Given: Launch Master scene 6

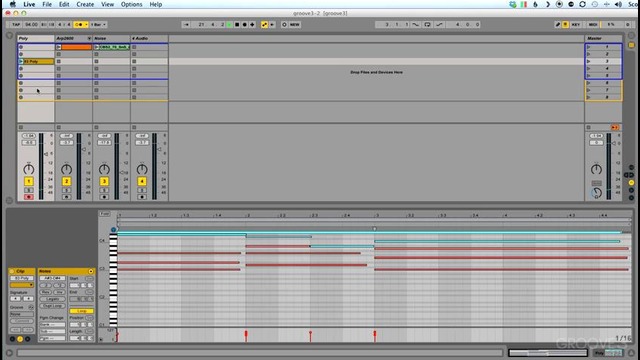Looking at the screenshot, I should click(x=589, y=83).
